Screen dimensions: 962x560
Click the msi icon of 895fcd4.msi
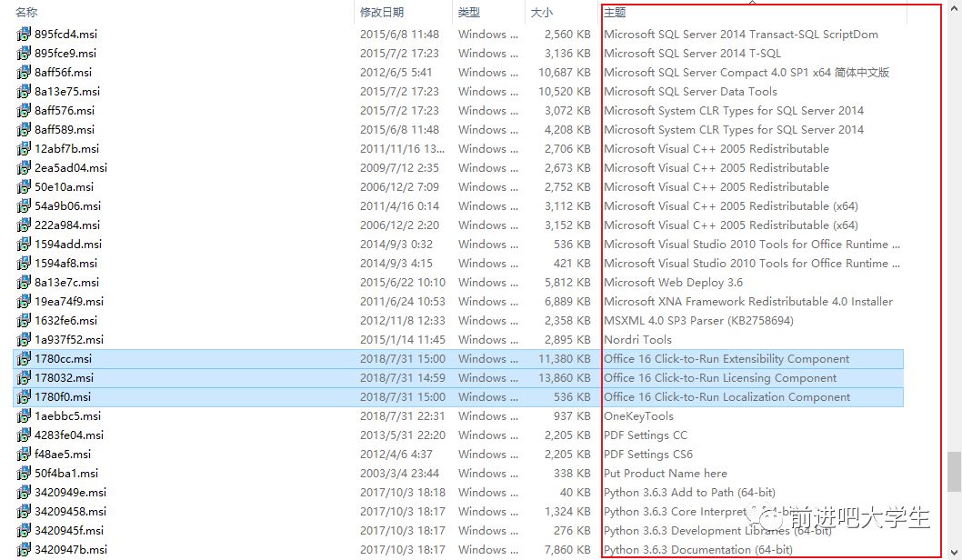coord(24,34)
